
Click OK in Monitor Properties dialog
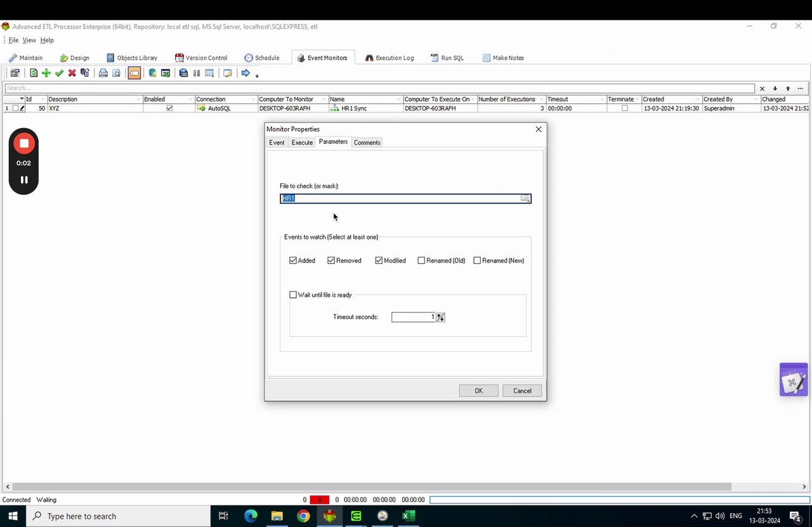479,391
